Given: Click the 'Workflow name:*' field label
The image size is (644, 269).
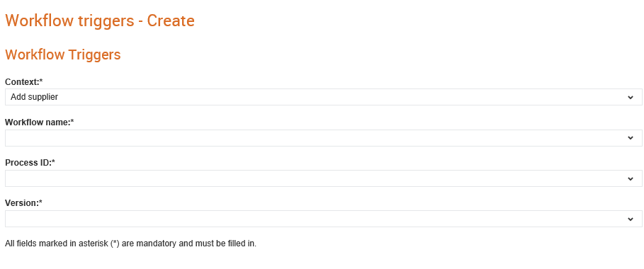Looking at the screenshot, I should pos(40,122).
